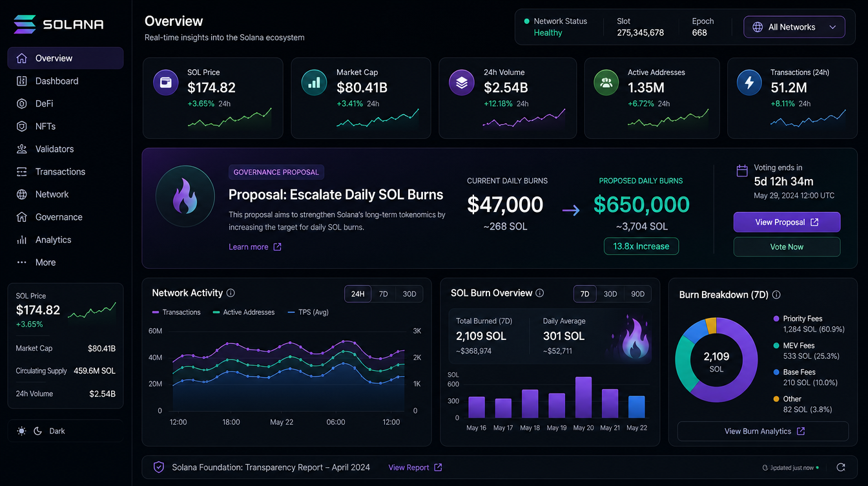This screenshot has width=868, height=486.
Task: Open the All Networks dropdown
Action: (794, 27)
